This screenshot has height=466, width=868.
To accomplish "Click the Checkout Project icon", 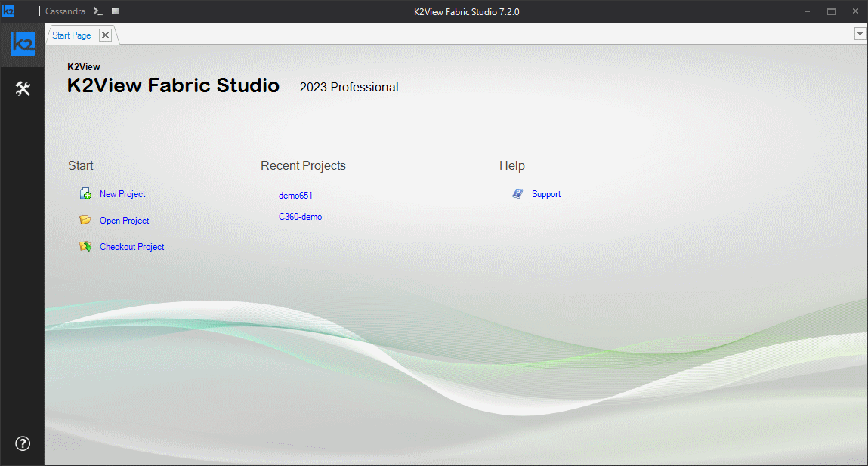I will [86, 247].
